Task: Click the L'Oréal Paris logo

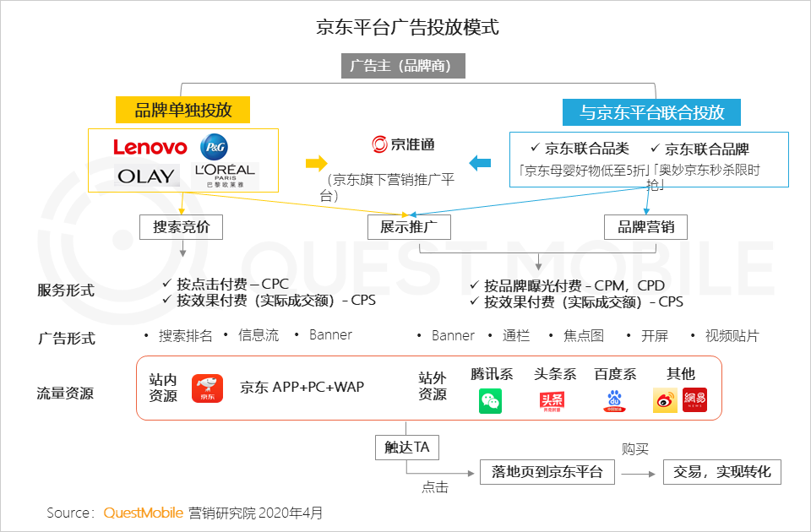Action: coord(224,175)
